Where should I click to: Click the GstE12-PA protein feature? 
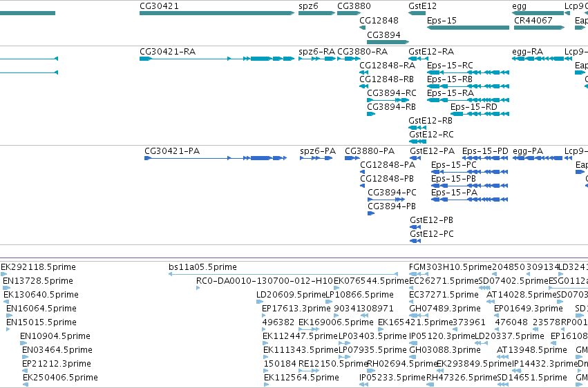coord(415,158)
